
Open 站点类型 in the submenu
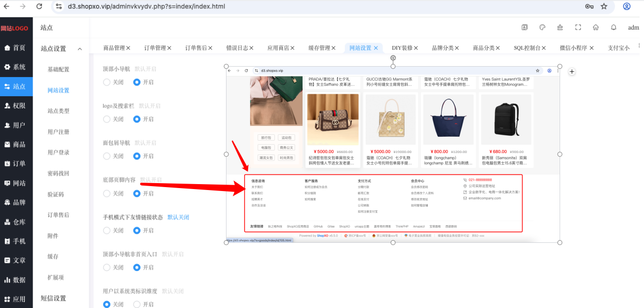pyautogui.click(x=58, y=111)
